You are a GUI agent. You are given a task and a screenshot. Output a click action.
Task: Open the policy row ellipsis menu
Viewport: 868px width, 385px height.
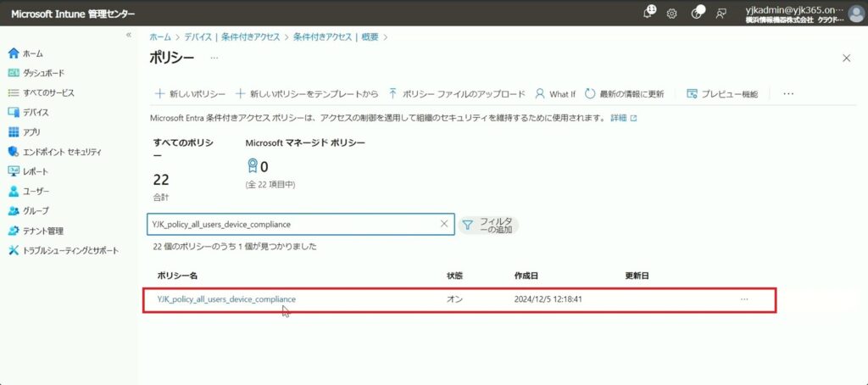point(744,299)
